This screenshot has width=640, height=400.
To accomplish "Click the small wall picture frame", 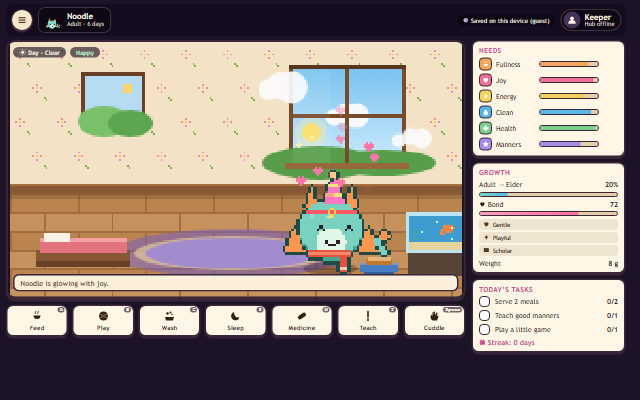I will (x=113, y=93).
